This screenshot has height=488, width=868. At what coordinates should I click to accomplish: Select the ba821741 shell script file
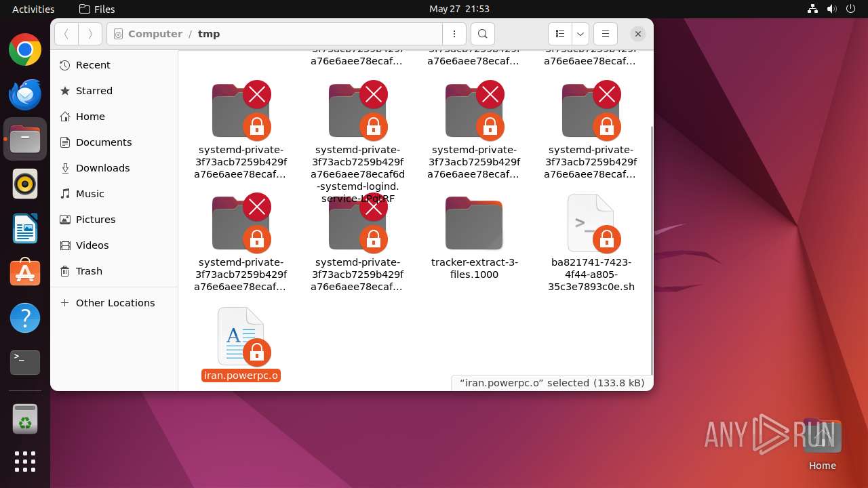pyautogui.click(x=591, y=224)
